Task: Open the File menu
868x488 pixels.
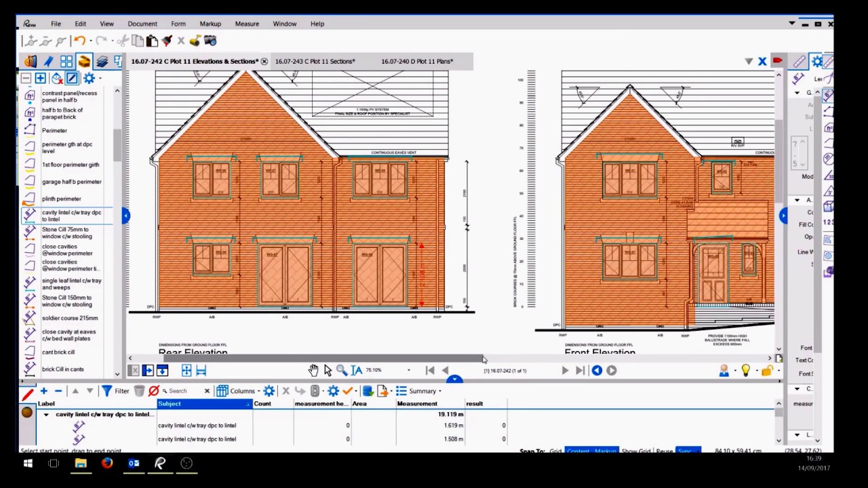Action: coord(56,24)
